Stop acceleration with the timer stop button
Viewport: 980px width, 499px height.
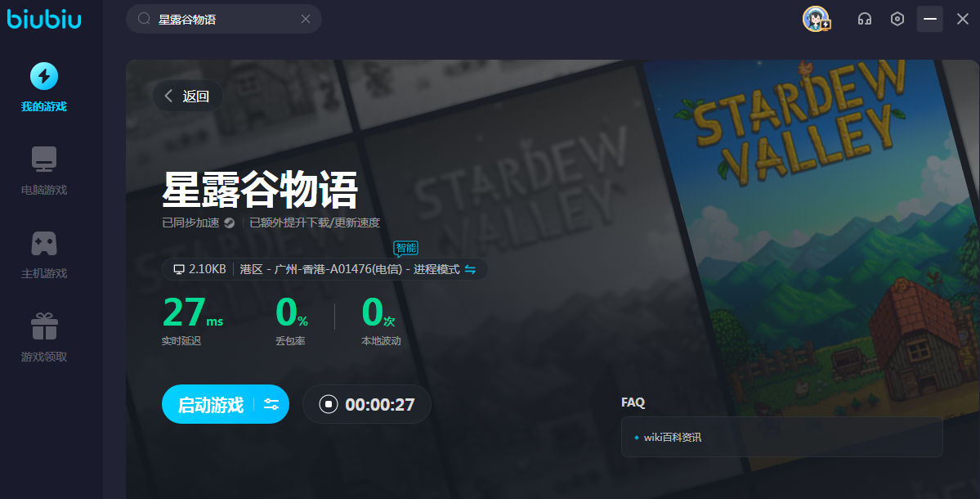pyautogui.click(x=329, y=404)
